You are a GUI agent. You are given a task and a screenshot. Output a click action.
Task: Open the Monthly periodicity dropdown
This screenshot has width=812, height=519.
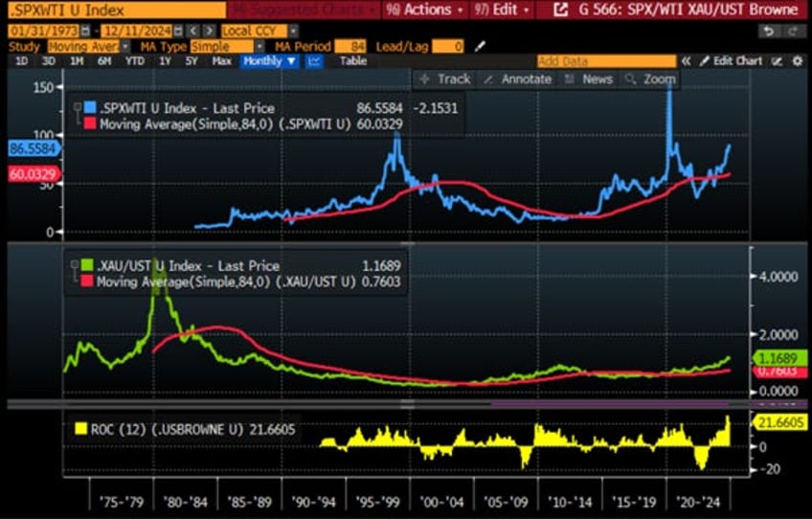tap(269, 61)
